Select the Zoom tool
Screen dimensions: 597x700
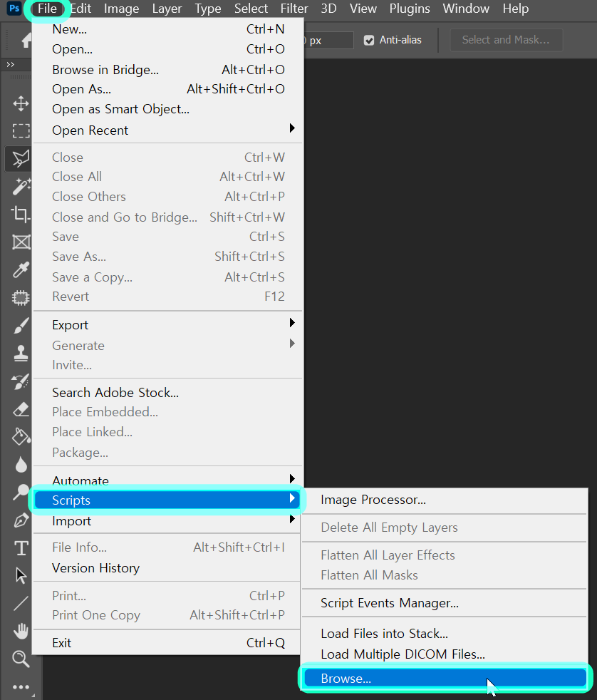click(x=21, y=659)
